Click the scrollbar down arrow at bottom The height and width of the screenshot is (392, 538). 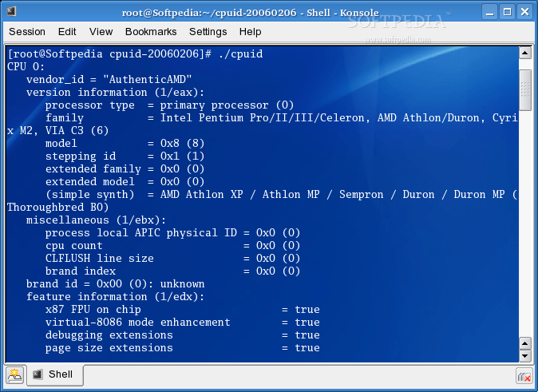click(x=525, y=355)
